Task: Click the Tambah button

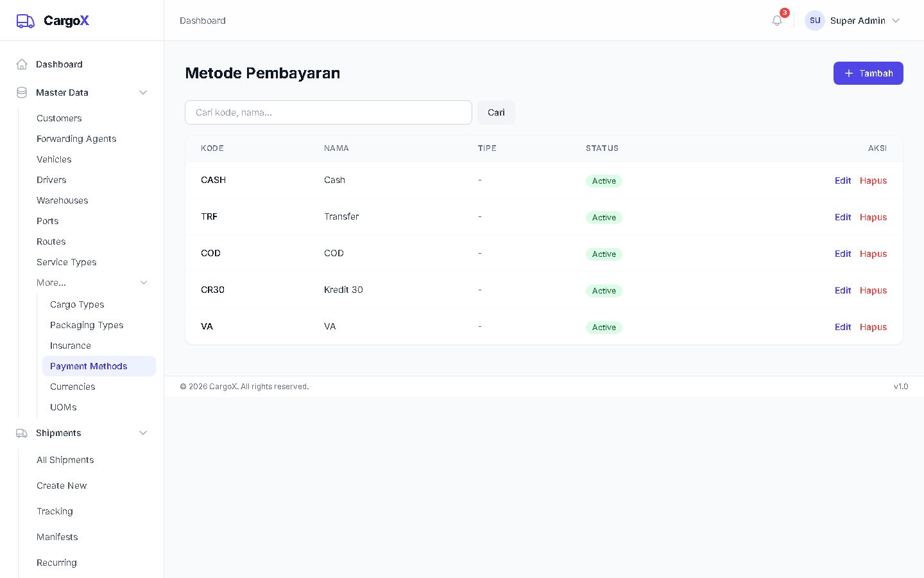Action: tap(868, 73)
